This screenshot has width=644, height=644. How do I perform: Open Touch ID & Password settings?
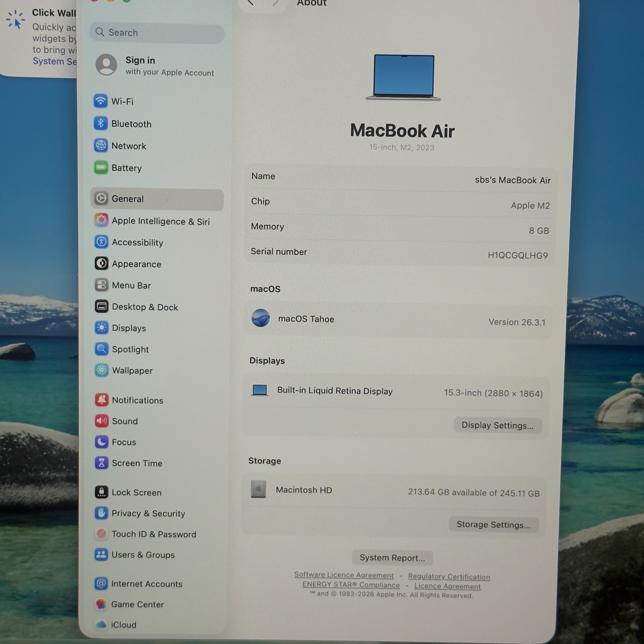click(157, 534)
